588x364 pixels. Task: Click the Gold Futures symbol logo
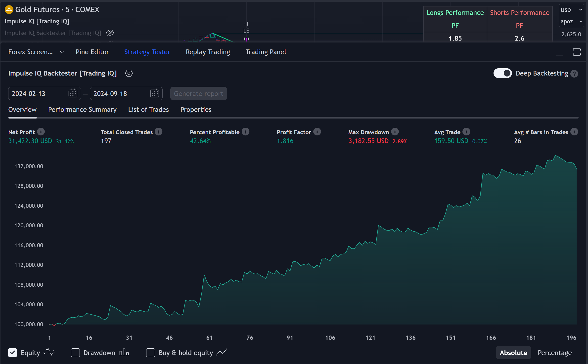click(x=9, y=10)
